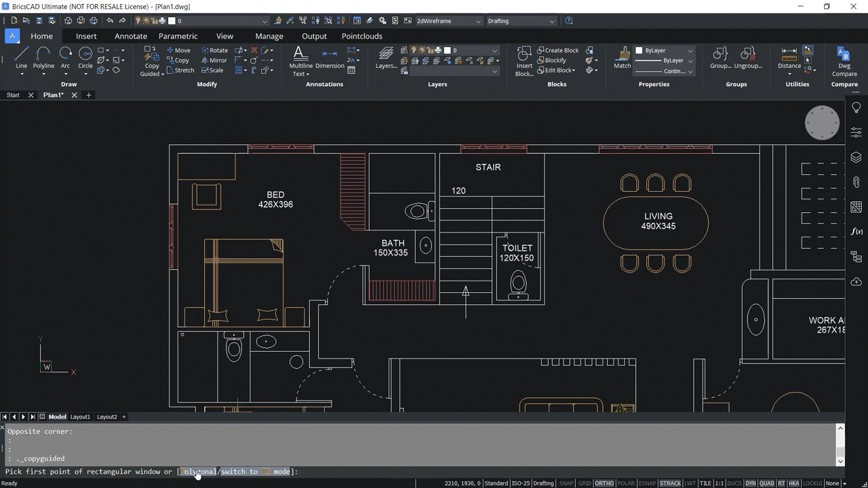Click the Edit Block button
This screenshot has width=868, height=488.
[x=556, y=70]
